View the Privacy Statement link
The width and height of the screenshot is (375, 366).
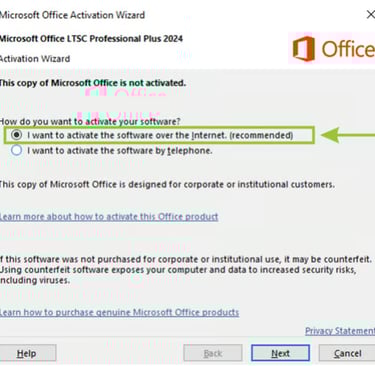click(x=340, y=331)
